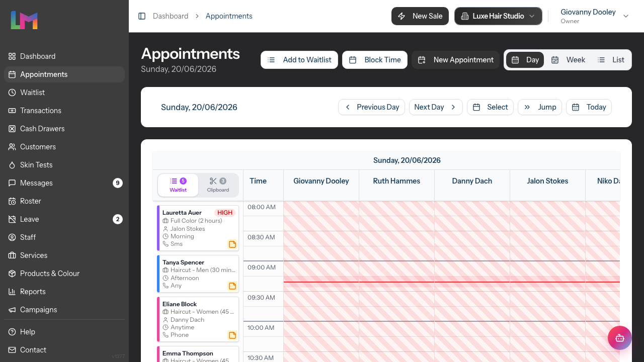Switch to List view
This screenshot has width=644, height=362.
click(611, 60)
